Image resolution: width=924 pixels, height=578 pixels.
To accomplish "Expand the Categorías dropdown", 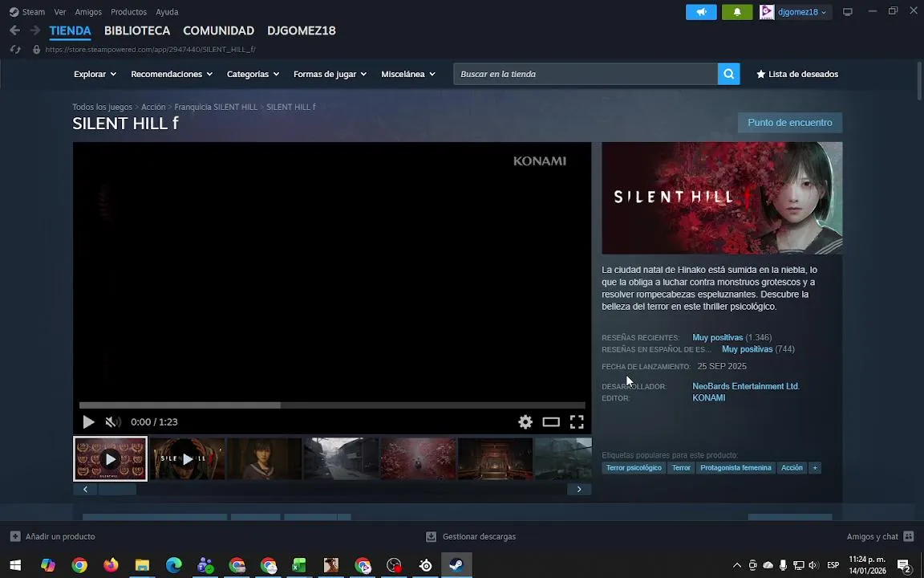I will pyautogui.click(x=253, y=74).
